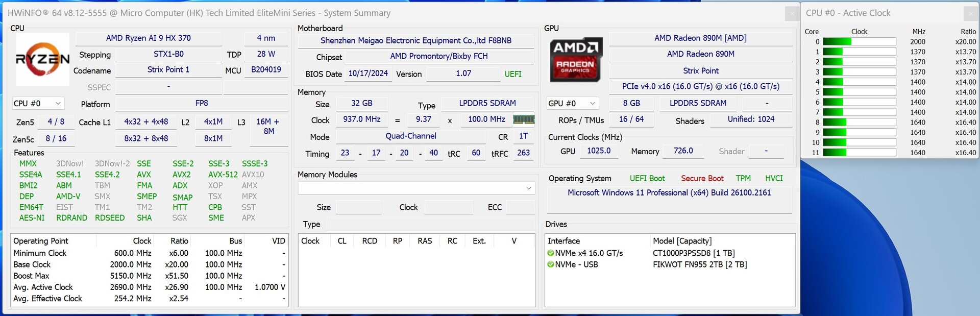The width and height of the screenshot is (980, 316).
Task: Click the 4 nm process field
Action: click(x=266, y=38)
